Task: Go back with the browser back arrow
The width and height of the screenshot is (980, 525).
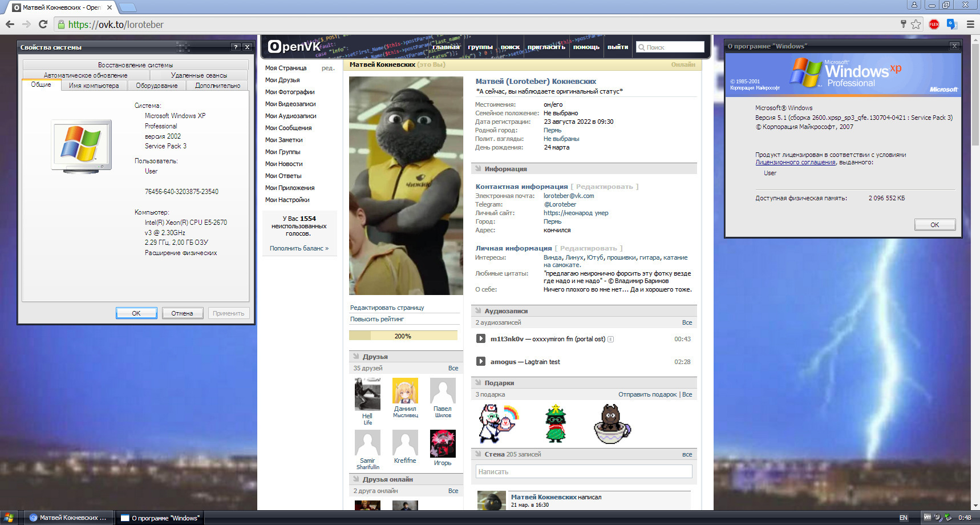Action: click(10, 25)
